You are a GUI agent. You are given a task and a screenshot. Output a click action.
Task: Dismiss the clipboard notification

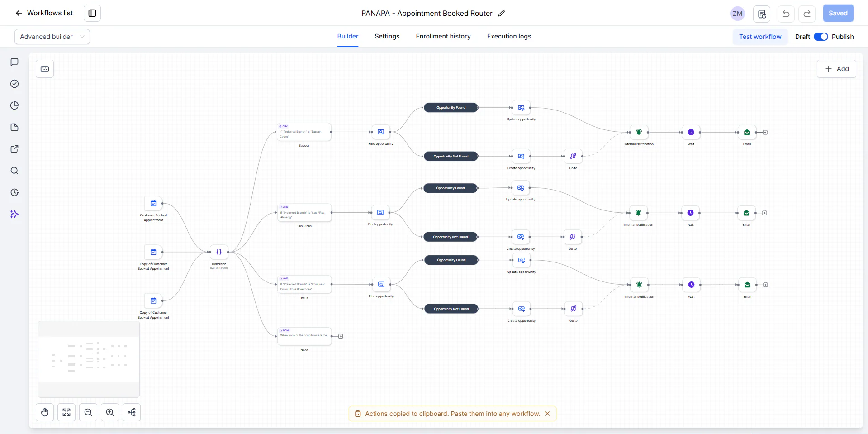(547, 414)
